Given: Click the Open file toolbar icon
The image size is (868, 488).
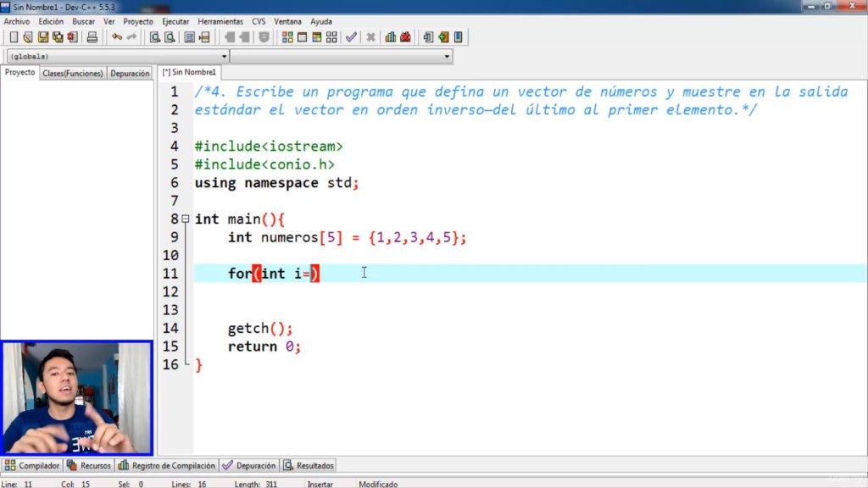Looking at the screenshot, I should point(28,37).
